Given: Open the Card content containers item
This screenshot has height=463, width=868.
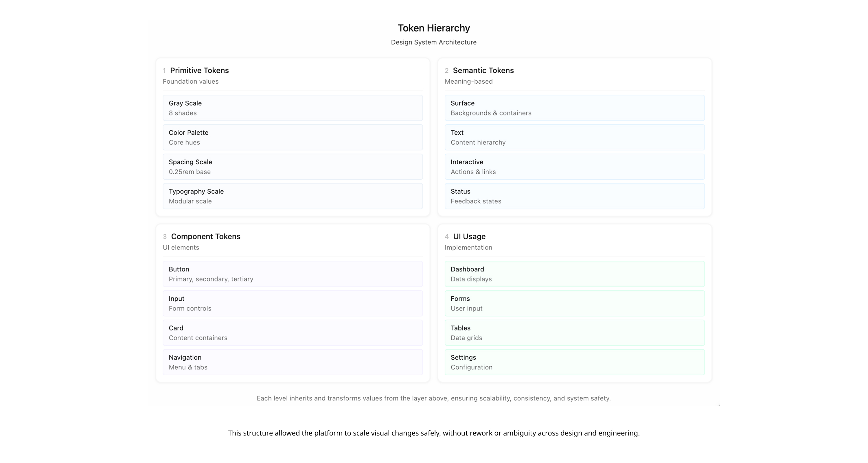Looking at the screenshot, I should tap(293, 332).
